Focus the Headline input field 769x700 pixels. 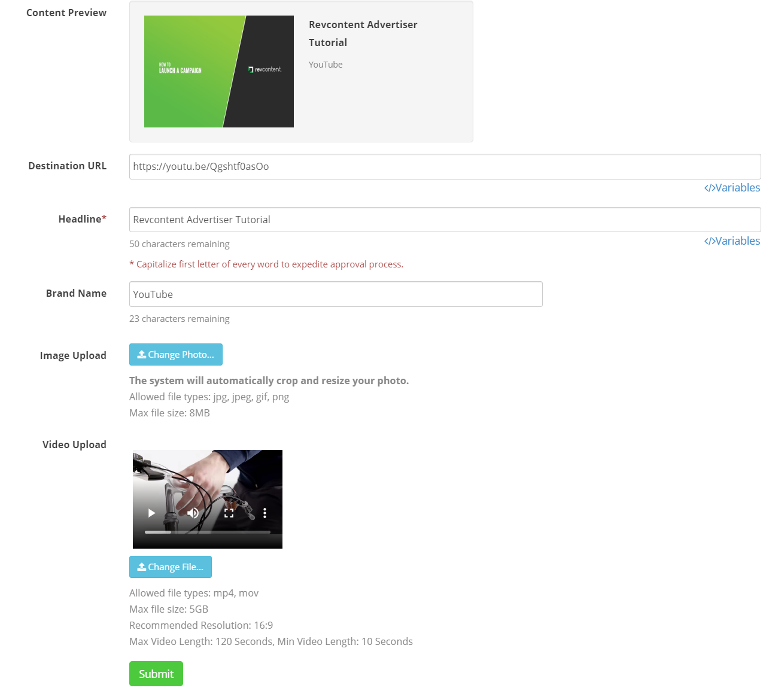point(445,220)
